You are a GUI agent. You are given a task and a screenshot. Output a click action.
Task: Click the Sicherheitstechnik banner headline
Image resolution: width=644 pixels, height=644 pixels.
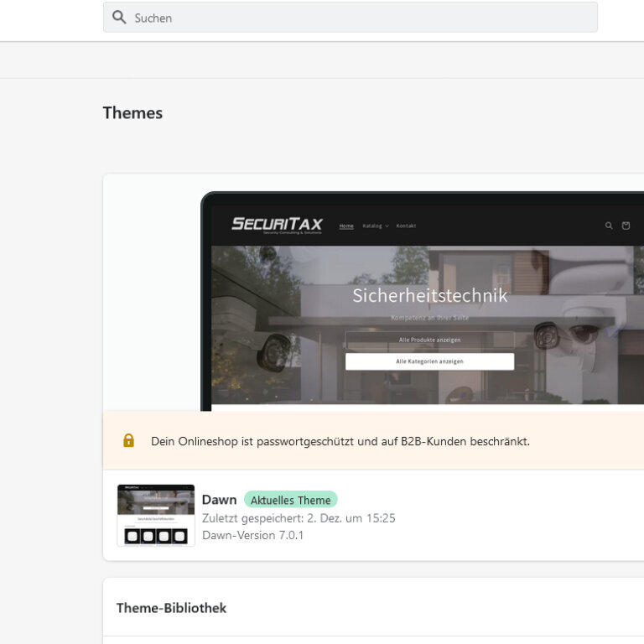429,295
